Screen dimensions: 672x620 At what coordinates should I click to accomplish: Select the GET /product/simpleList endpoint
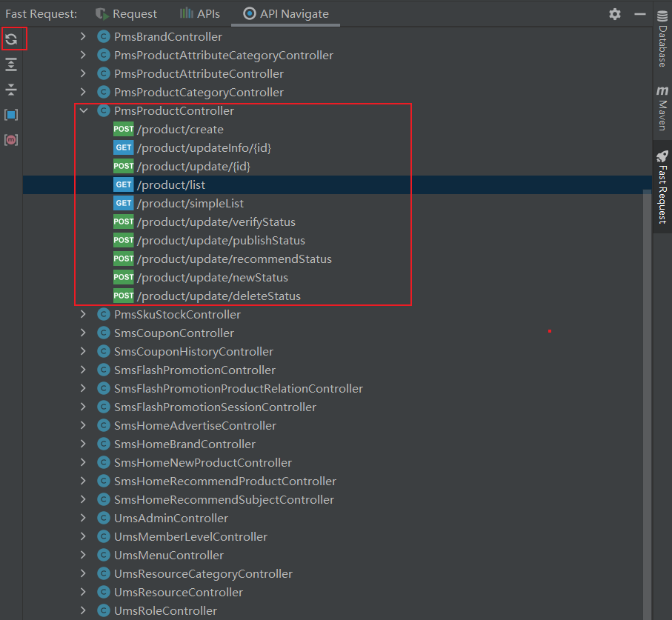tap(190, 204)
